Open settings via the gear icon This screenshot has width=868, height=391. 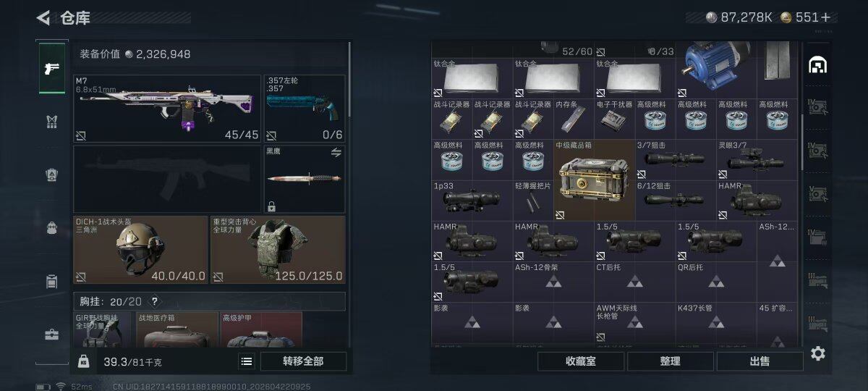(818, 353)
